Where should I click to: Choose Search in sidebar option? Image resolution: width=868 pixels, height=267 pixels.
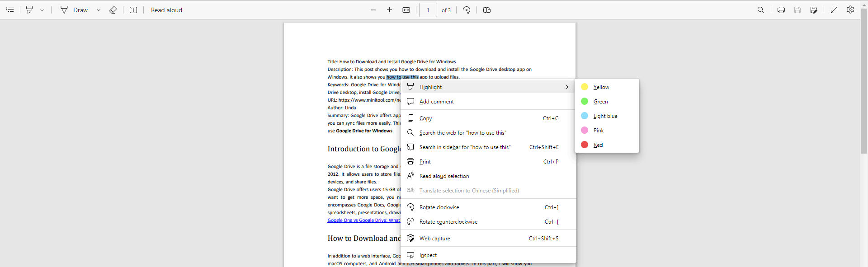488,147
